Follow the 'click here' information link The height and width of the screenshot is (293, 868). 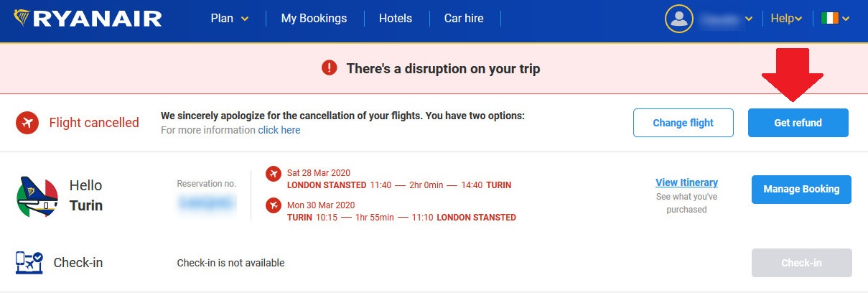point(279,130)
